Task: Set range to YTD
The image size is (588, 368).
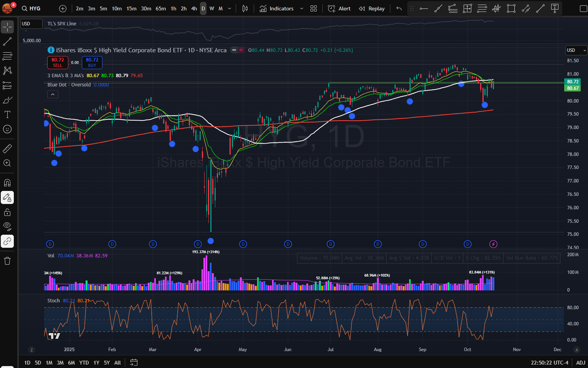Action: [84, 363]
